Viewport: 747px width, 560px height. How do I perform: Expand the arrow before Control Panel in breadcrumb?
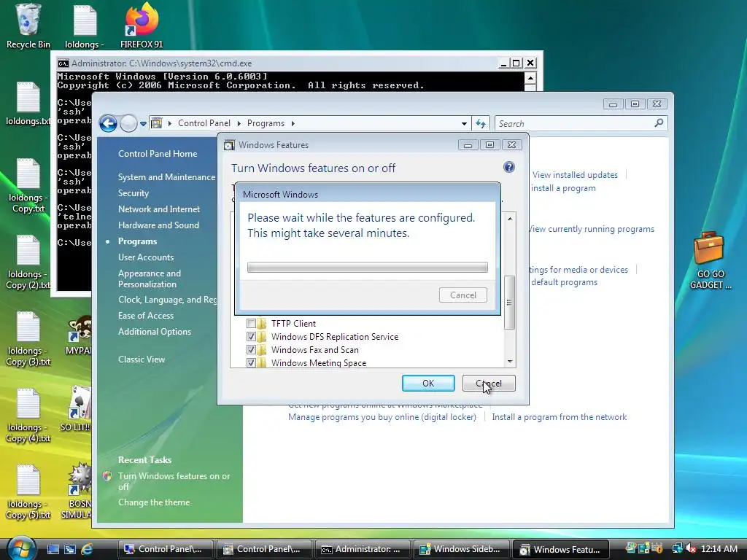point(169,123)
